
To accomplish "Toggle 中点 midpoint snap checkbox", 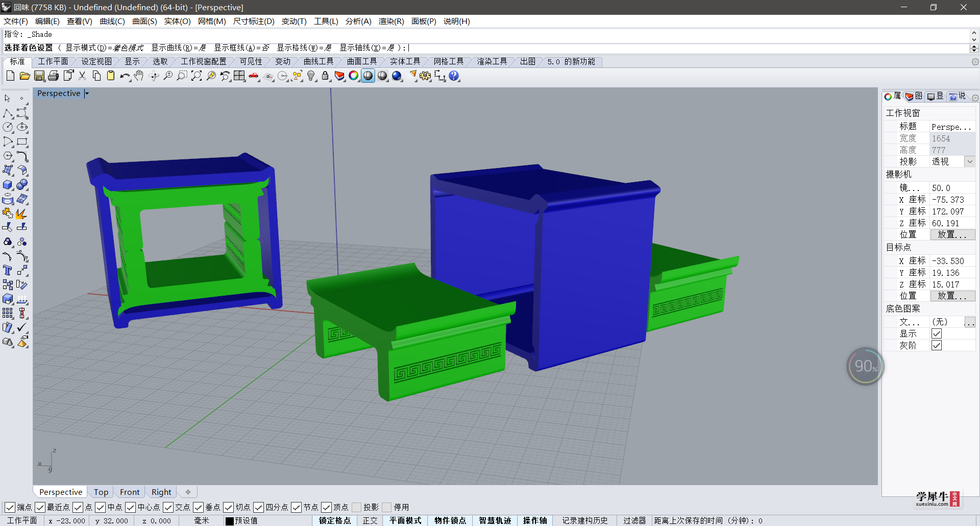I will [x=100, y=507].
